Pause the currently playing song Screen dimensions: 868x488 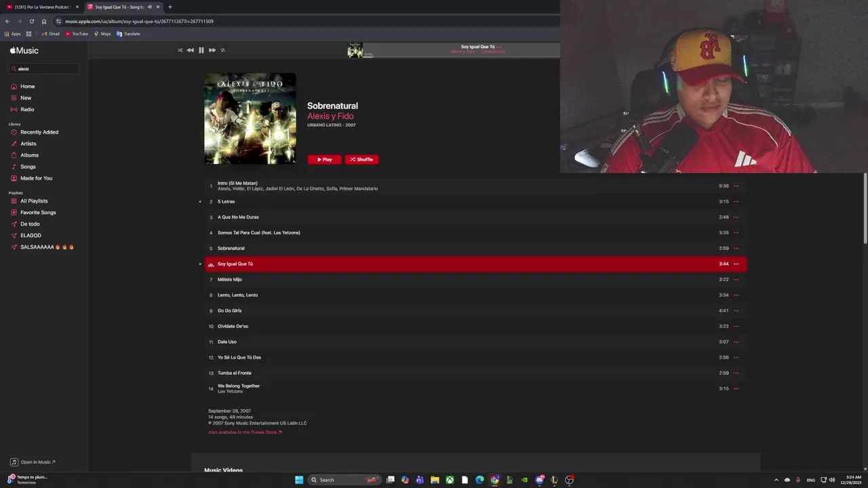(201, 50)
